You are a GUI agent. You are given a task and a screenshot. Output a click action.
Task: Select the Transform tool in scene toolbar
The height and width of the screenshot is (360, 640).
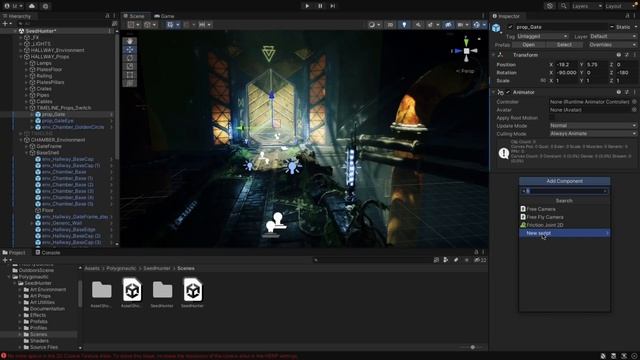tap(130, 83)
